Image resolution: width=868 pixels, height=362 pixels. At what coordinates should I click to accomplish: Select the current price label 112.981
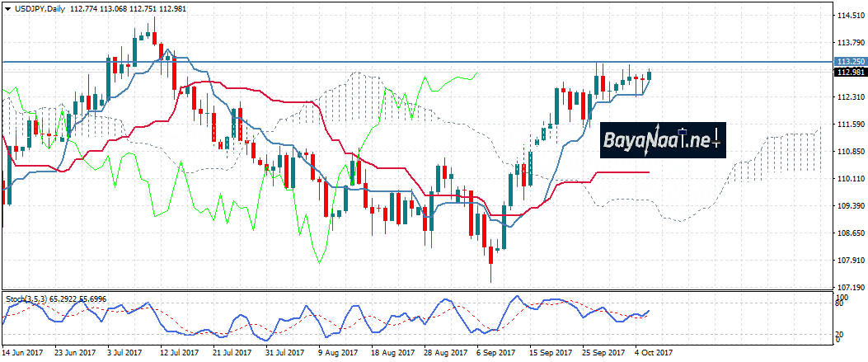[x=849, y=73]
